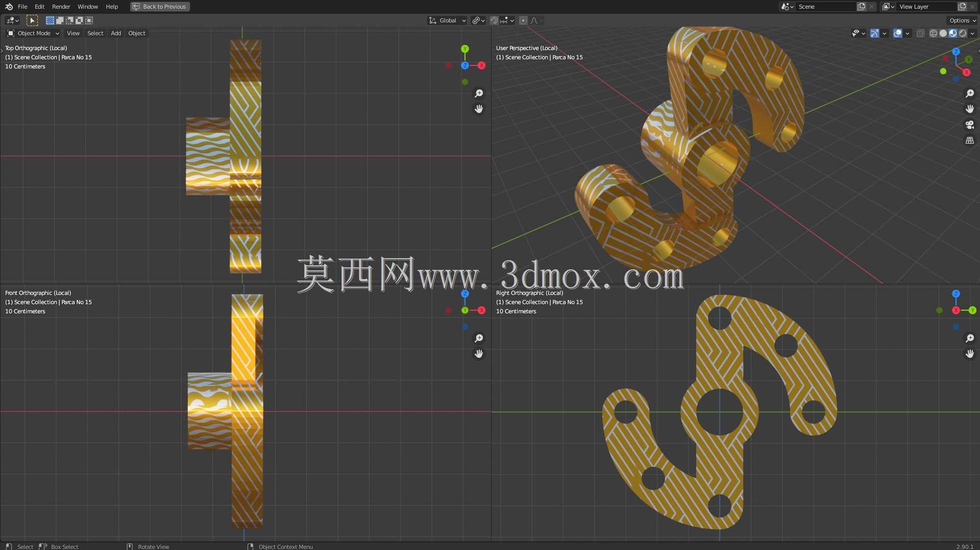Viewport: 980px width, 550px height.
Task: Click green Y axis in Right view gizmo
Action: click(972, 310)
